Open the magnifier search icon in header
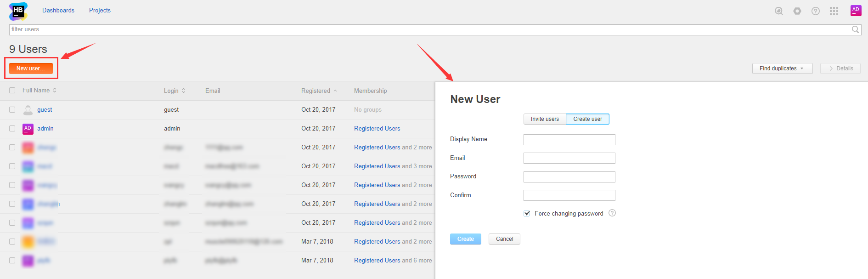868x279 pixels. pyautogui.click(x=778, y=11)
